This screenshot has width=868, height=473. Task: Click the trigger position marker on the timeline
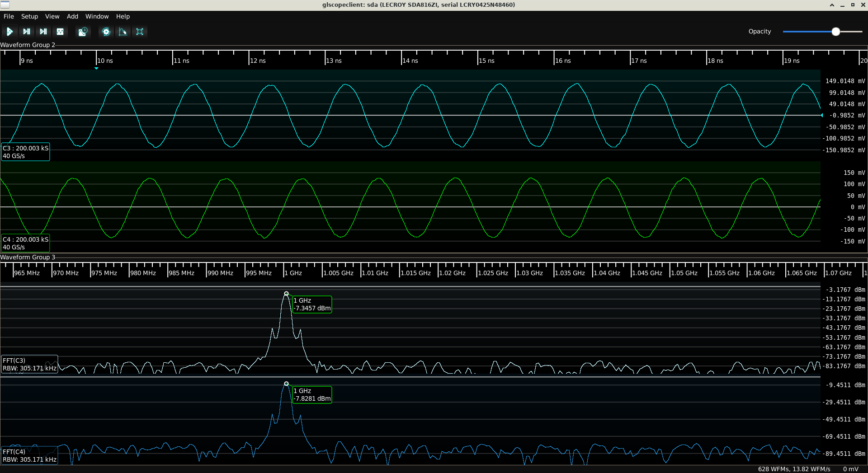pos(96,68)
